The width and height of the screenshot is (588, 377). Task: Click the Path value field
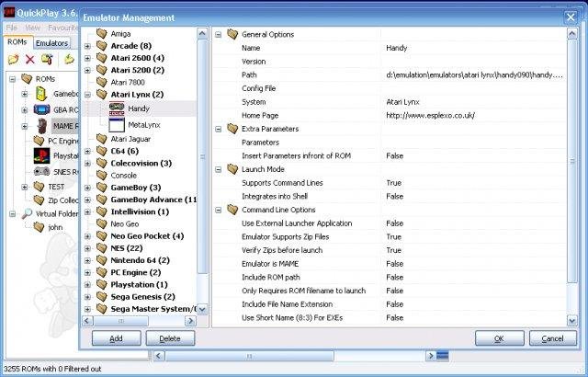click(x=474, y=74)
